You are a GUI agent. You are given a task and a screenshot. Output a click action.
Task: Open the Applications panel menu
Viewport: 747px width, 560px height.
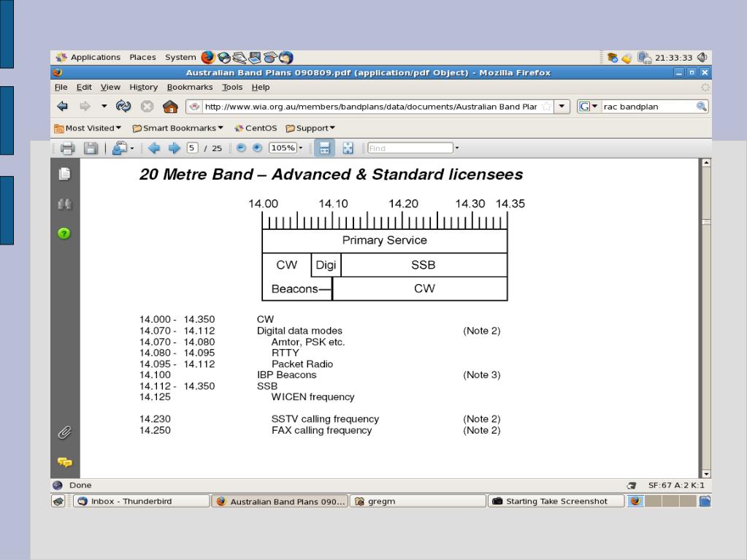[88, 57]
